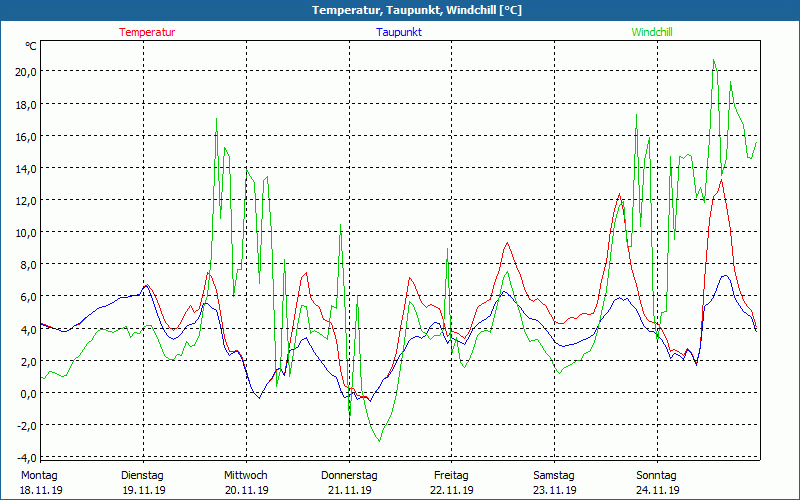This screenshot has width=800, height=500.
Task: Click the °C unit label
Action: tap(31, 46)
